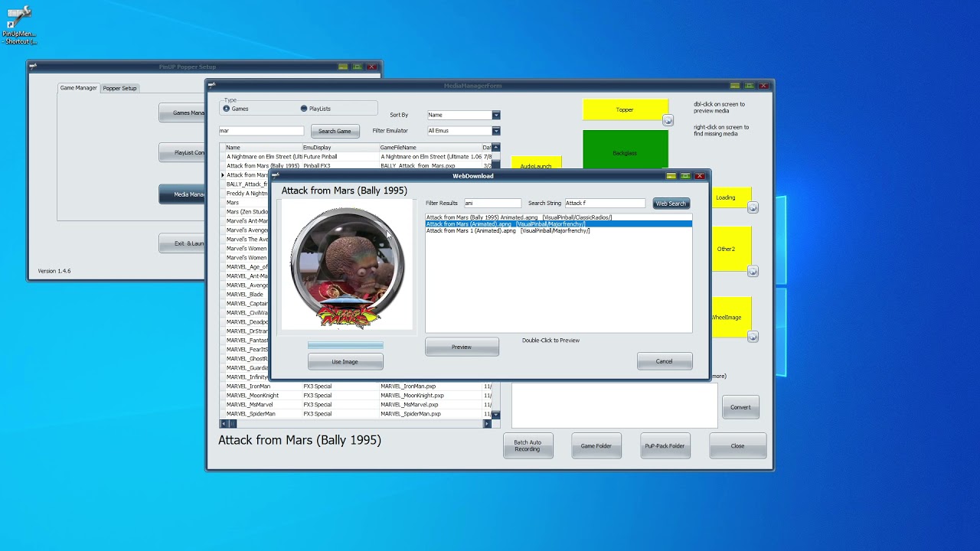Viewport: 980px width, 551px height.
Task: Click the EmuDisplay column header
Action: pyautogui.click(x=341, y=148)
